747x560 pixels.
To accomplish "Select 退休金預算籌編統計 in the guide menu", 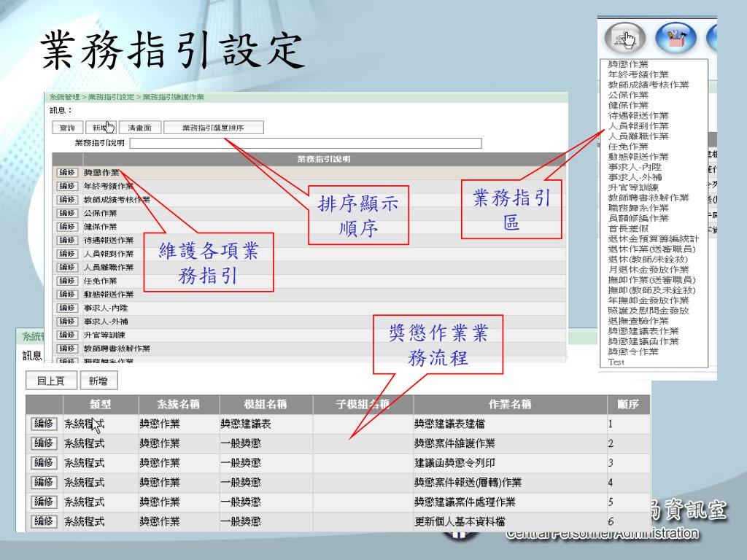I will tap(654, 239).
